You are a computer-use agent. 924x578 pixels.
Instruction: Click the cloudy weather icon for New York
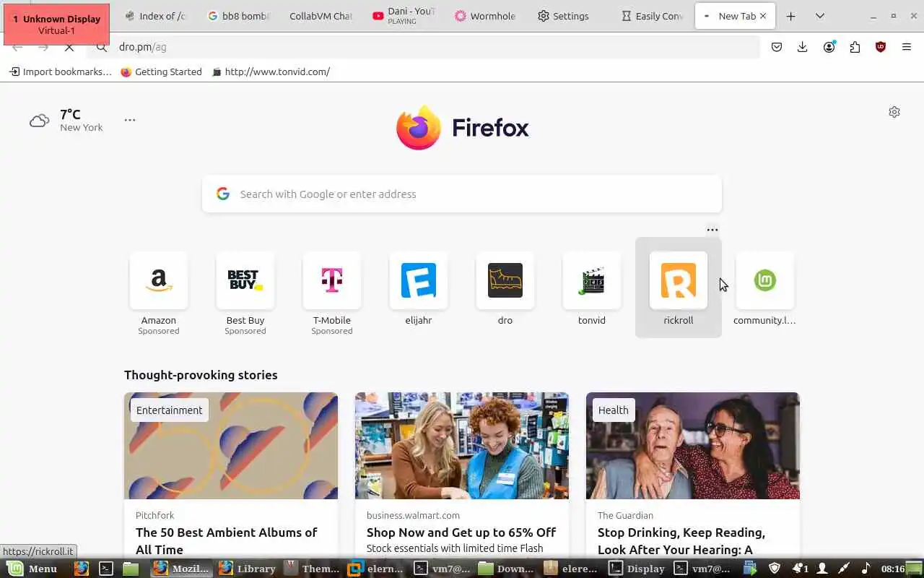pyautogui.click(x=40, y=121)
